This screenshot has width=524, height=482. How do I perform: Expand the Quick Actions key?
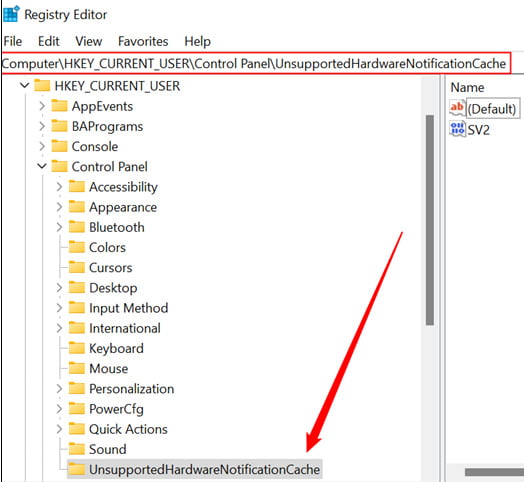[59, 429]
